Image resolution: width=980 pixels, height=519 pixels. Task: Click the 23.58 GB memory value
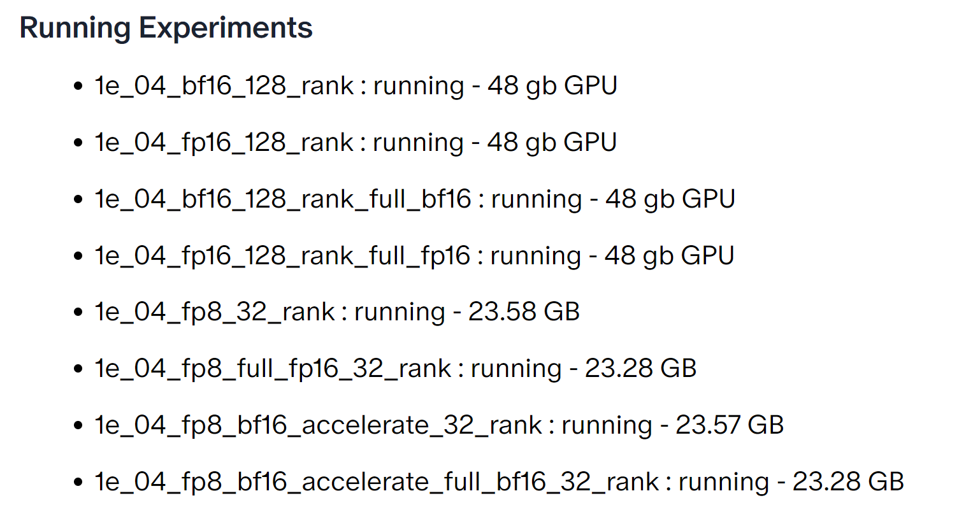tap(524, 312)
